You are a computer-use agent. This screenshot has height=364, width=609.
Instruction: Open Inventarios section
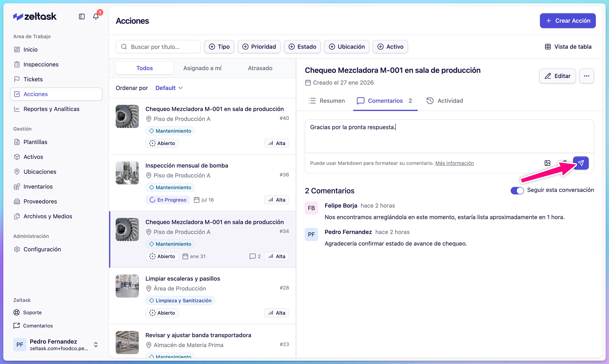tap(56, 186)
